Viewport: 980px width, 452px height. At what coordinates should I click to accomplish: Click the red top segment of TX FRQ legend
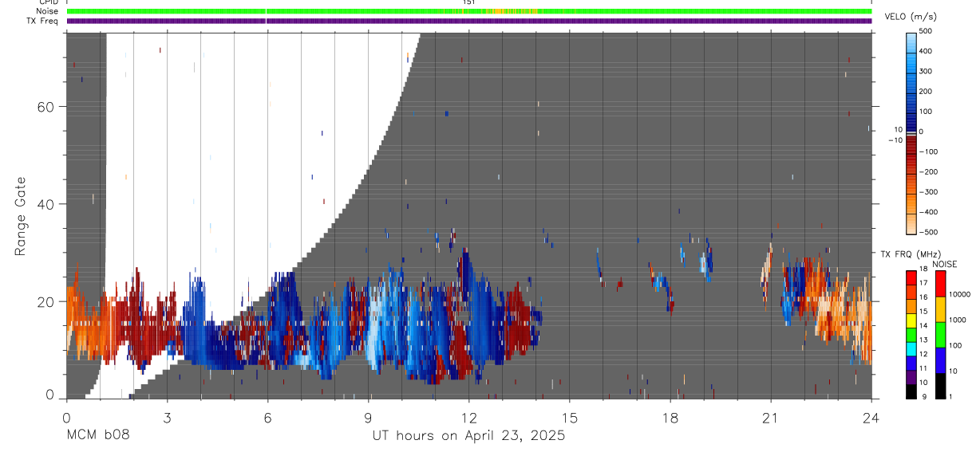(911, 277)
